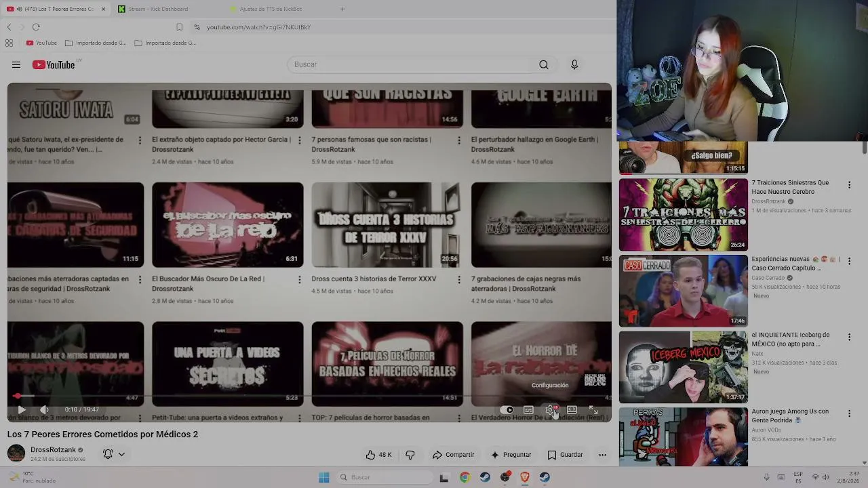
Task: Open the YouTube bookmark
Action: point(41,43)
